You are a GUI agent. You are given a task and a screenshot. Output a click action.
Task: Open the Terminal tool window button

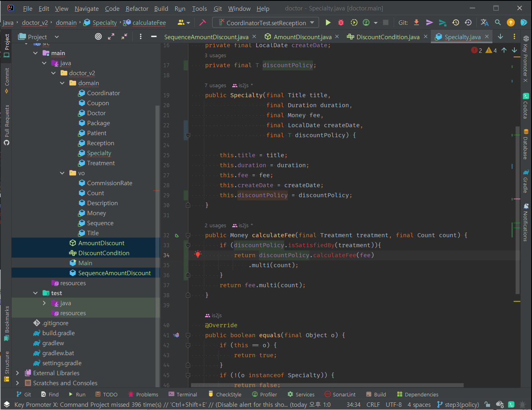pos(183,394)
